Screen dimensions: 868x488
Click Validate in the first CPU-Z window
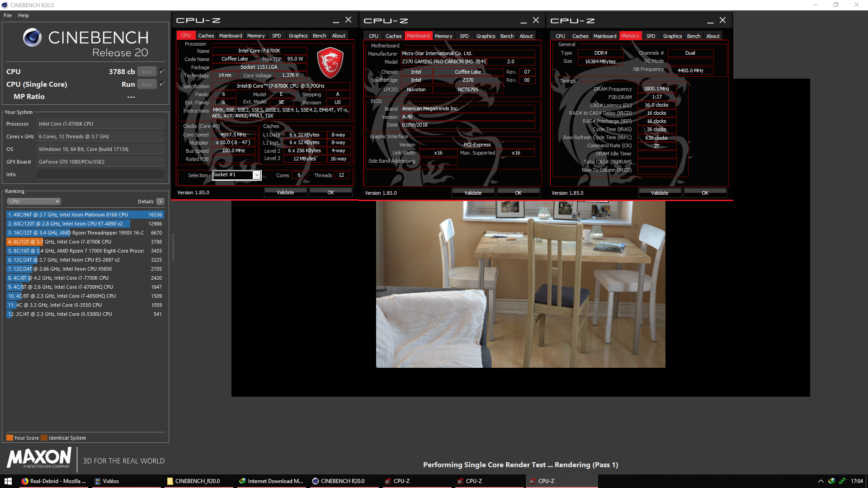pyautogui.click(x=285, y=192)
